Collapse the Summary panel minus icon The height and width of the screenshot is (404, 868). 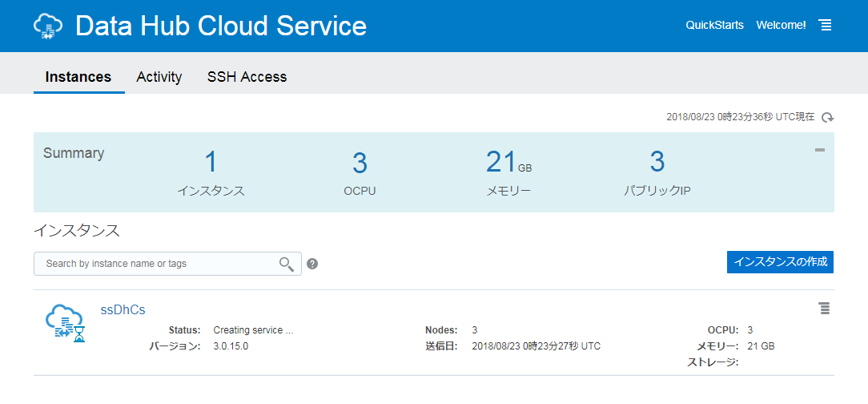820,150
